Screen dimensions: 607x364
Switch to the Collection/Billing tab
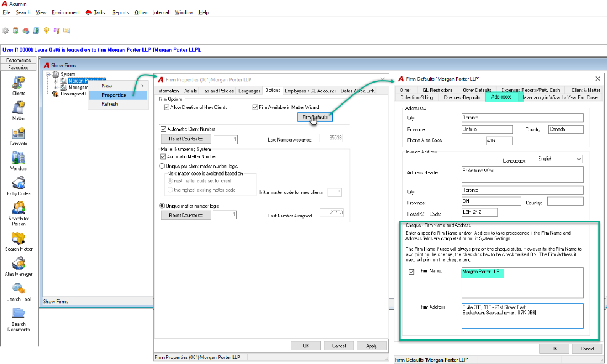(x=416, y=97)
